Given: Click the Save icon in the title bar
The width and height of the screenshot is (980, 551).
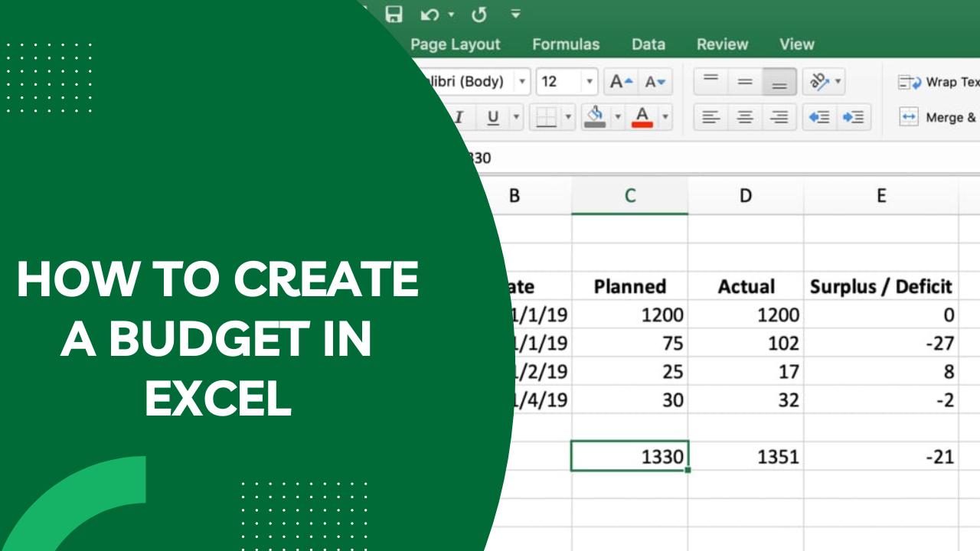Looking at the screenshot, I should click(394, 14).
